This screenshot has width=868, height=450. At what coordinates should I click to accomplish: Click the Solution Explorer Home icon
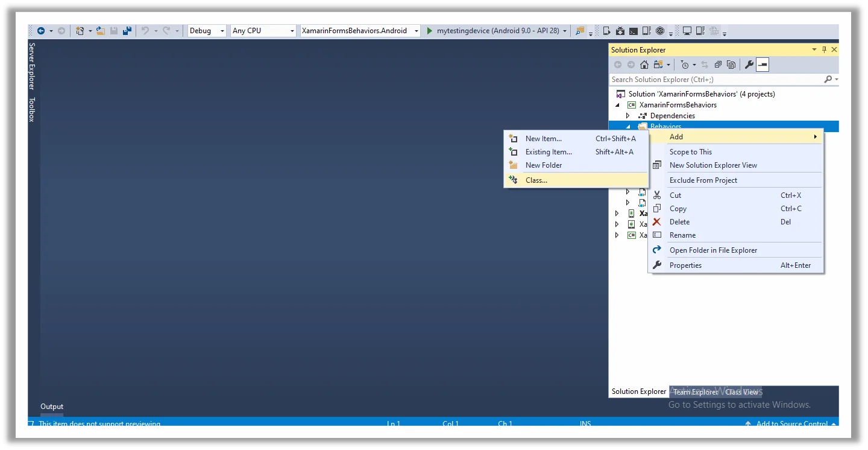(x=644, y=65)
